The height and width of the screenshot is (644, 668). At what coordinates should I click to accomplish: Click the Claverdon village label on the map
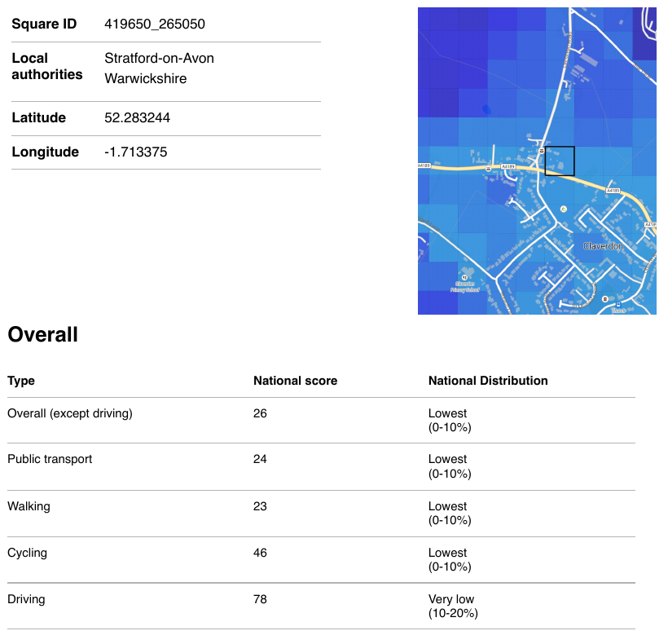coord(603,246)
